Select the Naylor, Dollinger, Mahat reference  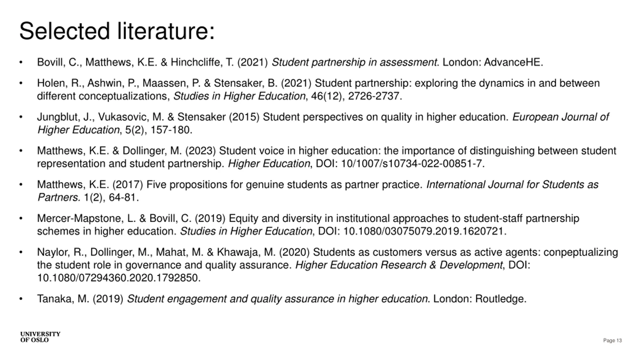click(x=328, y=265)
